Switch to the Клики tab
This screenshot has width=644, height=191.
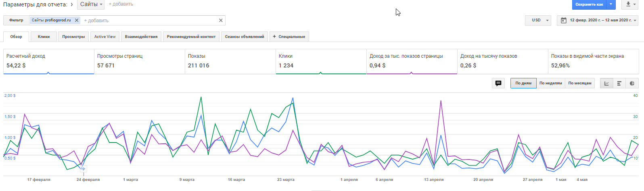(x=44, y=37)
